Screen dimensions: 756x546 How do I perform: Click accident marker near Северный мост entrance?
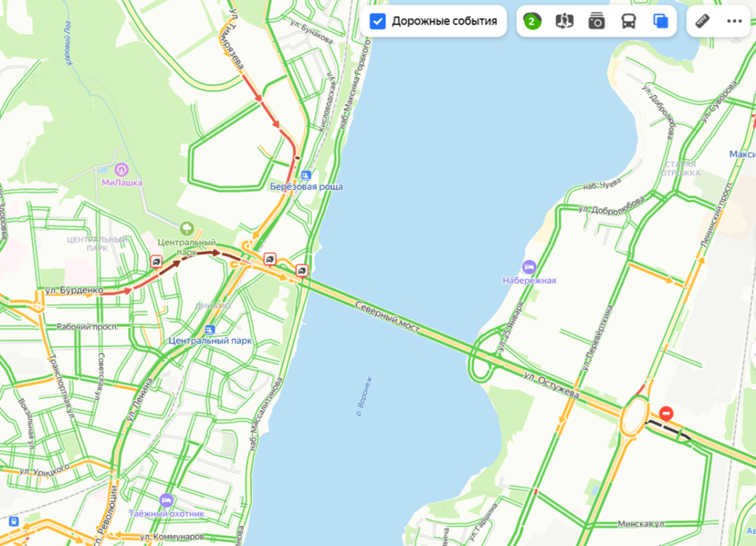pos(302,271)
